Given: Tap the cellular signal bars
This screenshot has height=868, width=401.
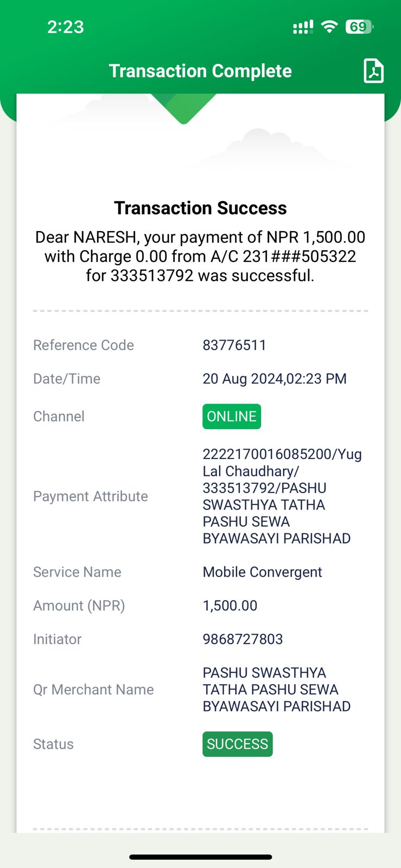Looking at the screenshot, I should click(x=303, y=27).
